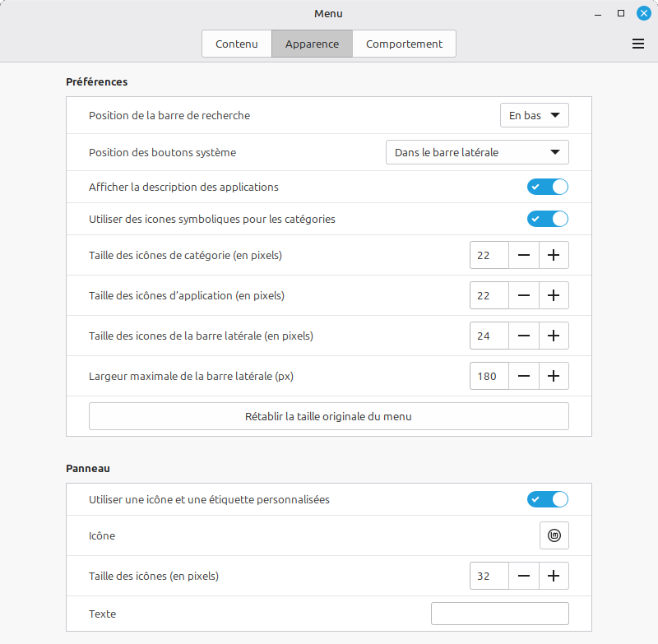Increase category icon size with plus button
The width and height of the screenshot is (658, 644).
coord(554,256)
